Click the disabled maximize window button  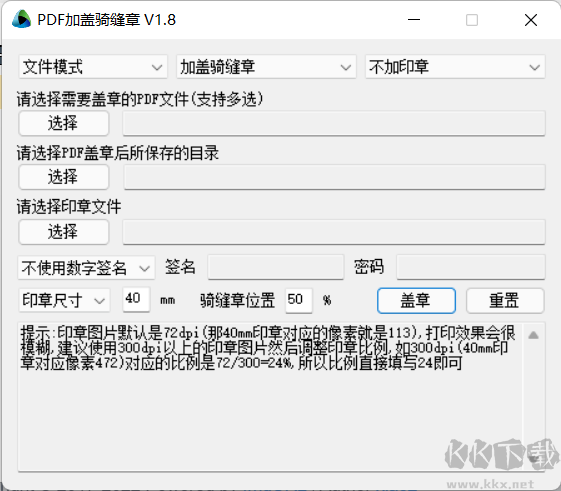[472, 20]
